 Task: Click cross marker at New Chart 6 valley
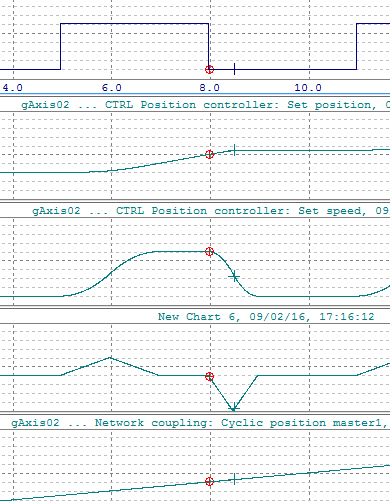234,408
